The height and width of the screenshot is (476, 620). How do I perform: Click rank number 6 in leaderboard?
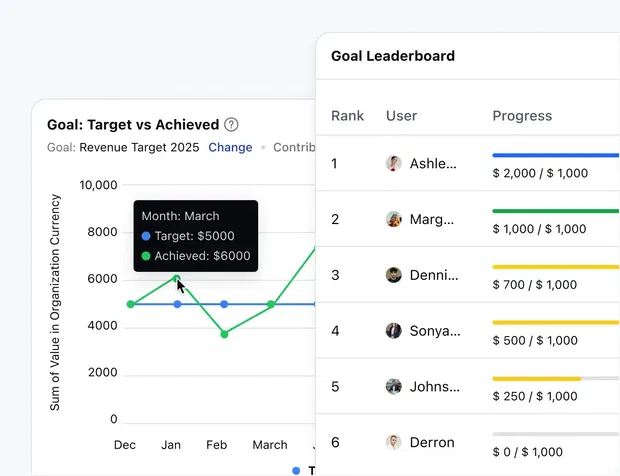click(x=335, y=442)
